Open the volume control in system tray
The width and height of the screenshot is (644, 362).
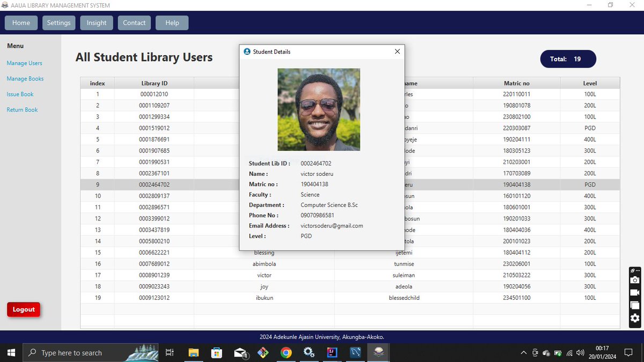(580, 352)
